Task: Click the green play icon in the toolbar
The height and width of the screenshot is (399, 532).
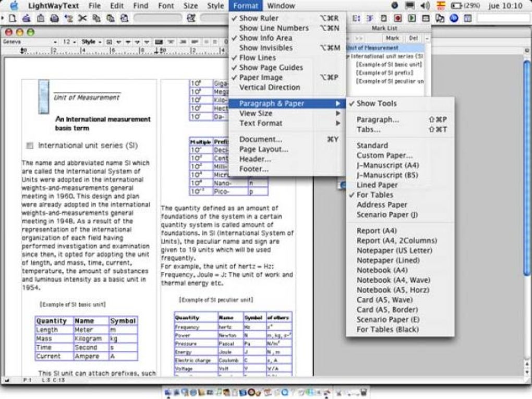Action: [412, 18]
